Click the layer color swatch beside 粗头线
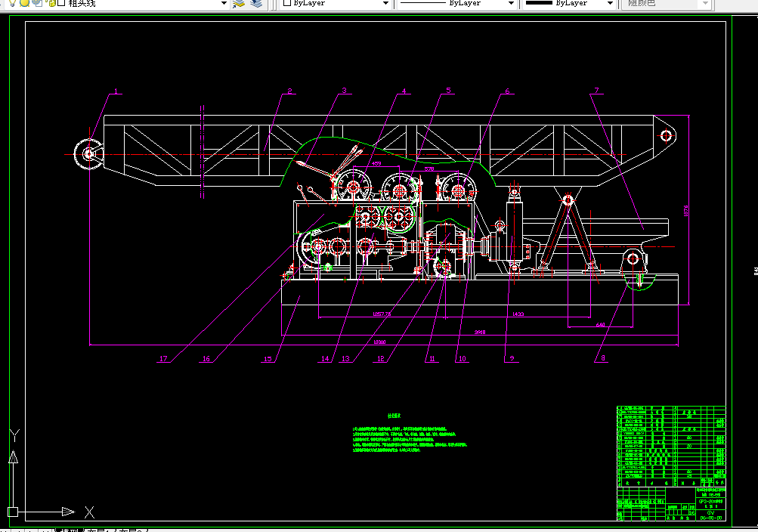Screen dimensions: 758x532 61,5
